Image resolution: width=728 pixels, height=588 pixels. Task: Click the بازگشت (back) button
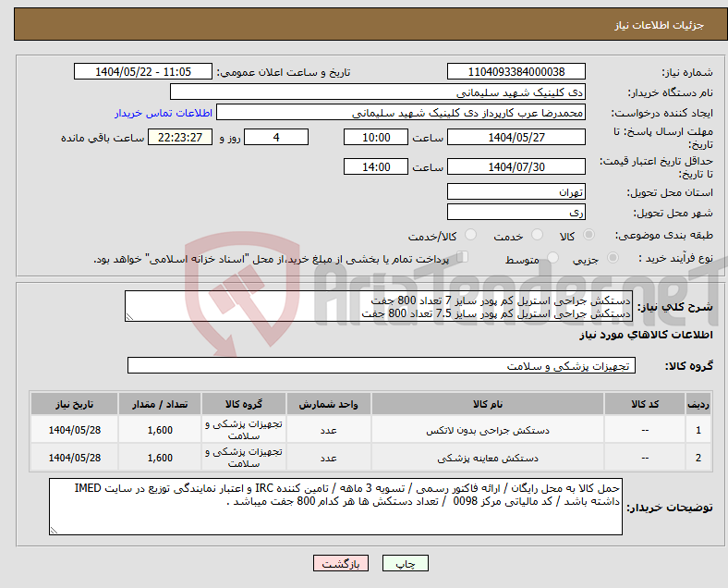click(341, 563)
